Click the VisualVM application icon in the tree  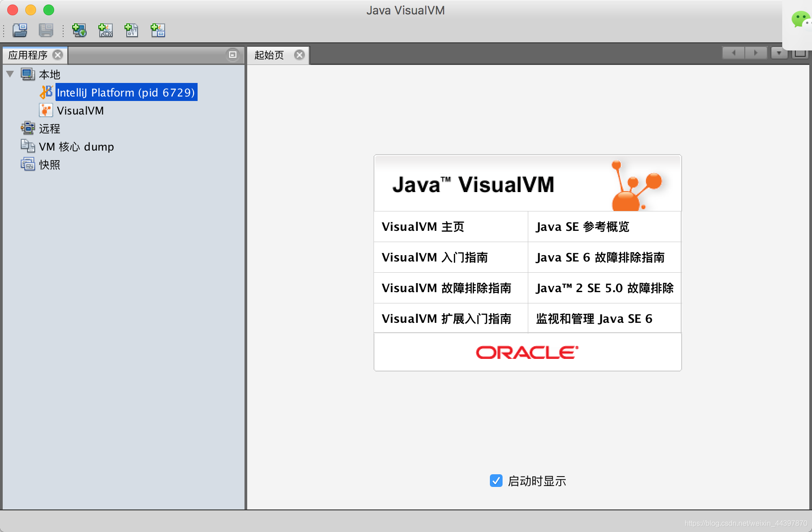46,110
